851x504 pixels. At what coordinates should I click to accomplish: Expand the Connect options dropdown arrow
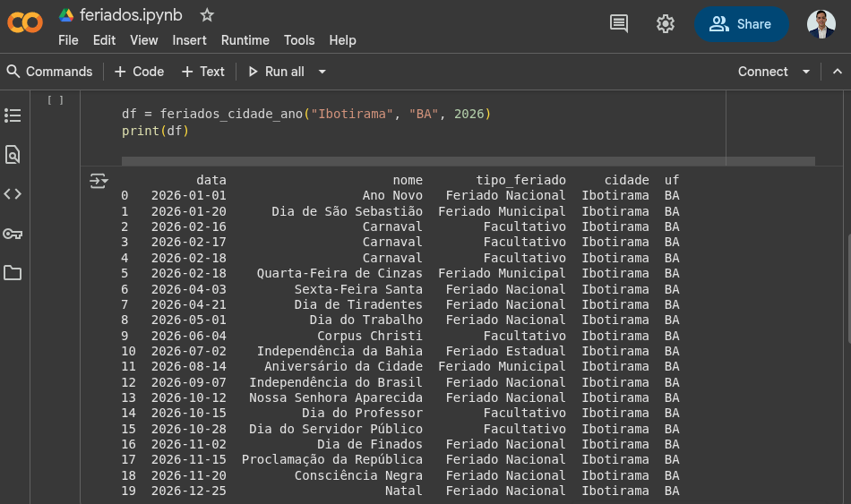coord(805,72)
